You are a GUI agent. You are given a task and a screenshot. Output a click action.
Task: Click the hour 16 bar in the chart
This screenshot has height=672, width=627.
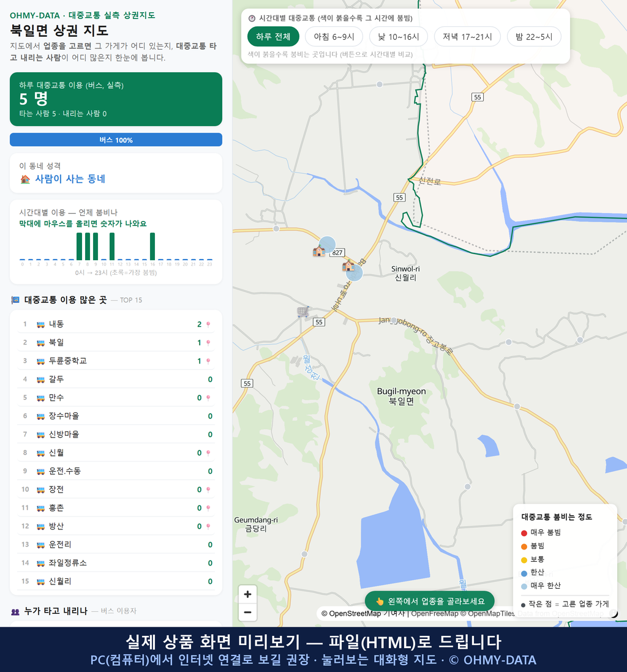tap(152, 247)
